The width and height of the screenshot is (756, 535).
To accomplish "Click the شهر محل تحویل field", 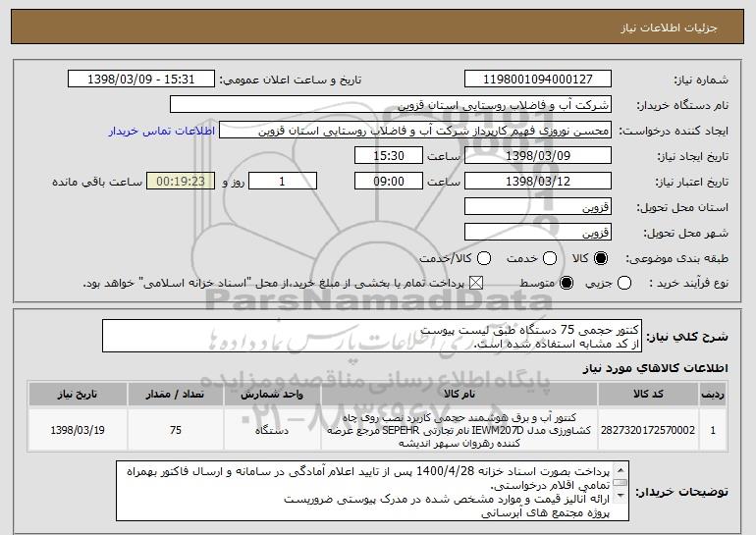I will pyautogui.click(x=538, y=233).
